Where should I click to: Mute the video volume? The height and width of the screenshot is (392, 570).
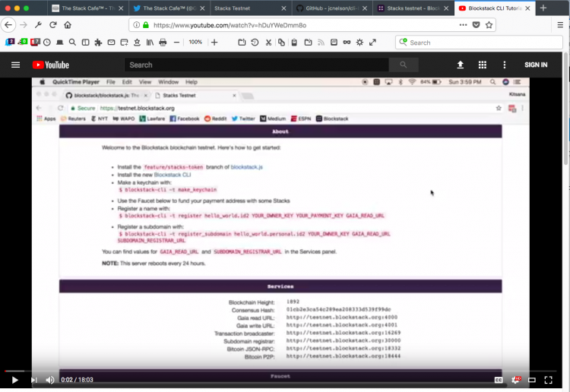[50, 380]
